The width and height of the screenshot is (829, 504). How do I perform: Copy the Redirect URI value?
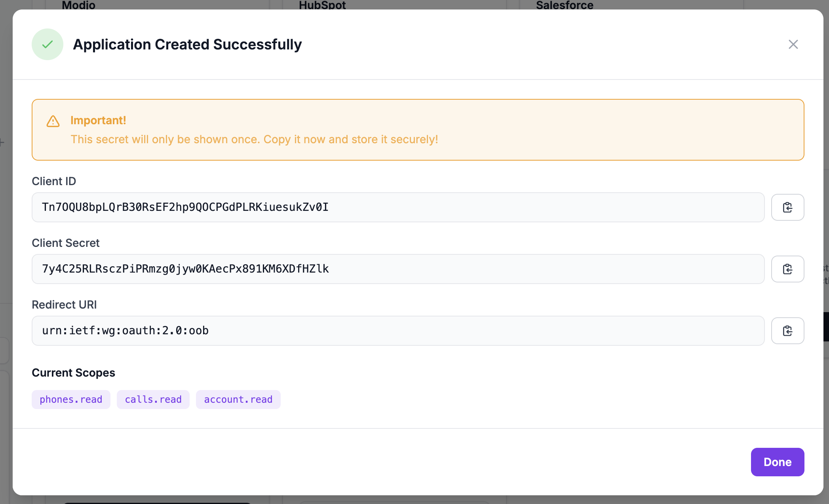787,330
